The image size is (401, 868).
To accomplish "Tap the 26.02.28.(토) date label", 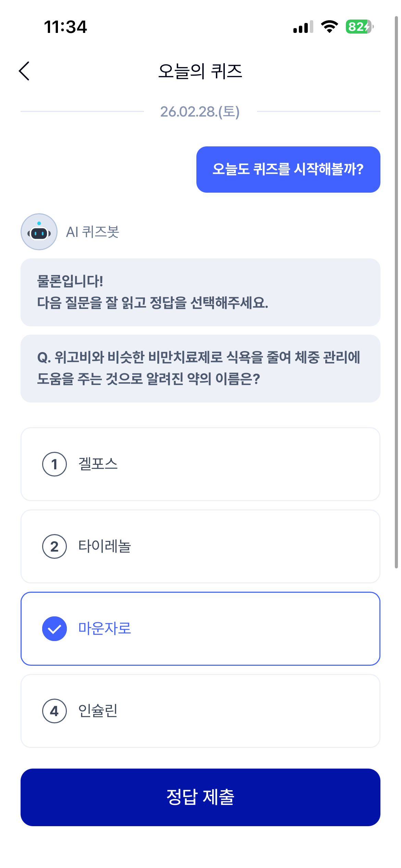I will (x=200, y=111).
